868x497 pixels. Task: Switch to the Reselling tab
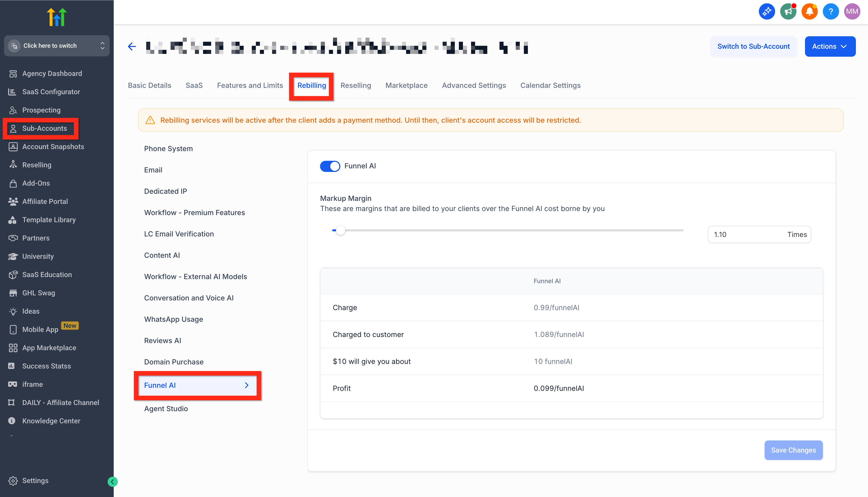tap(355, 85)
